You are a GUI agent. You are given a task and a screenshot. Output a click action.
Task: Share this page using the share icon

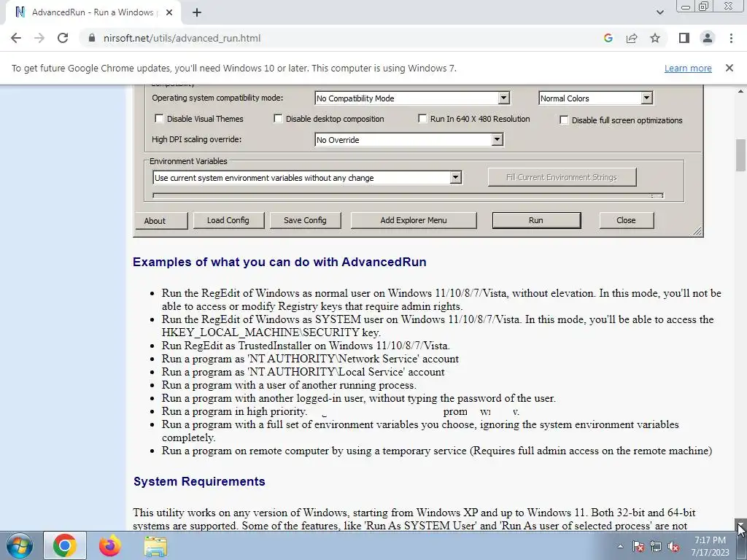(x=632, y=38)
